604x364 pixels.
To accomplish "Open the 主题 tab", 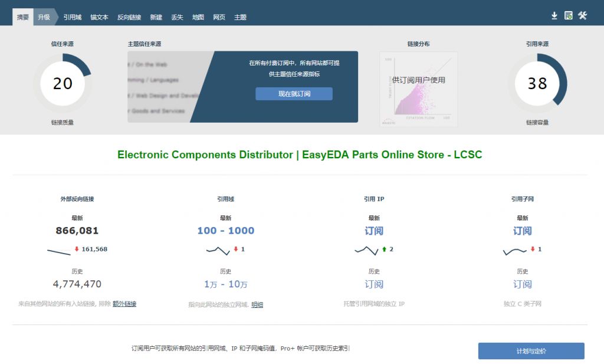I will (x=240, y=17).
